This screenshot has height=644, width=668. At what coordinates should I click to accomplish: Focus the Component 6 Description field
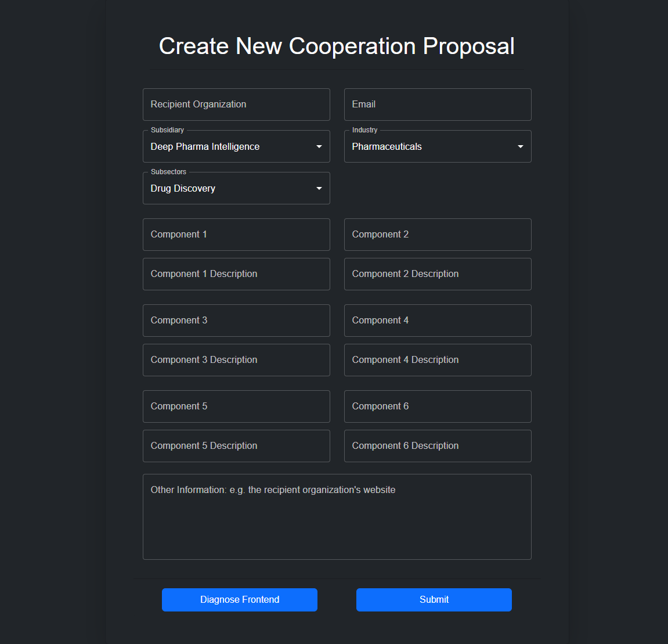coord(438,446)
